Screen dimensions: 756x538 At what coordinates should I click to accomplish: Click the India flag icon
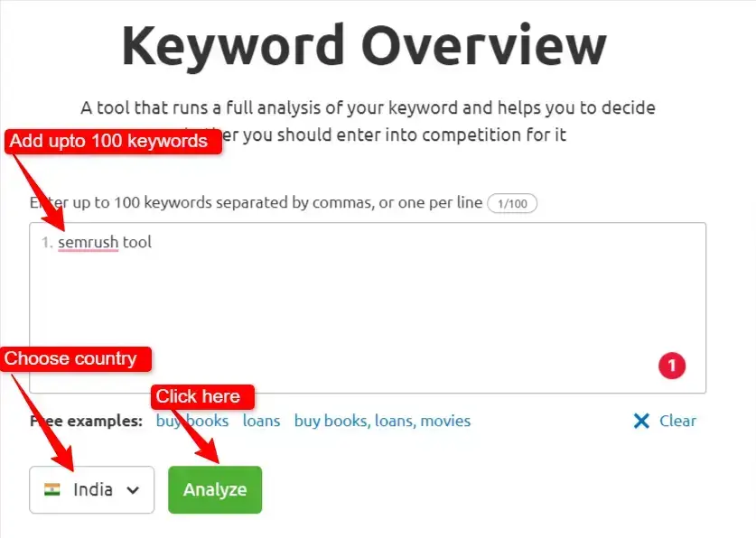(x=53, y=489)
